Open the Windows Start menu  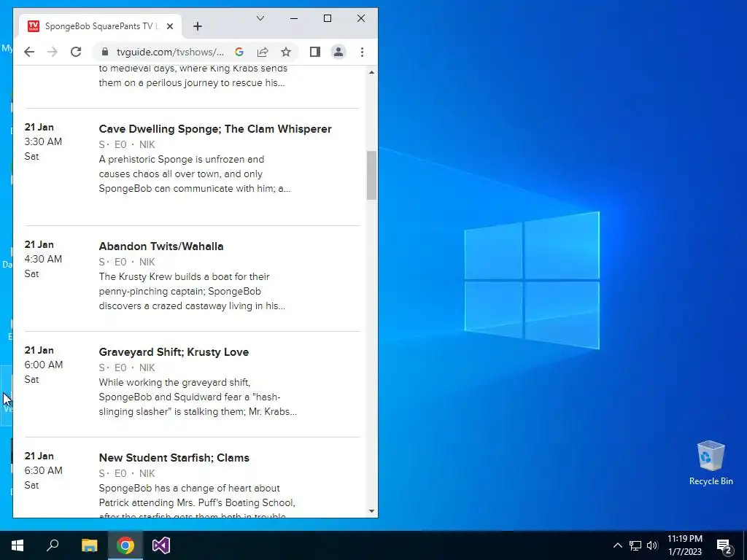[18, 545]
